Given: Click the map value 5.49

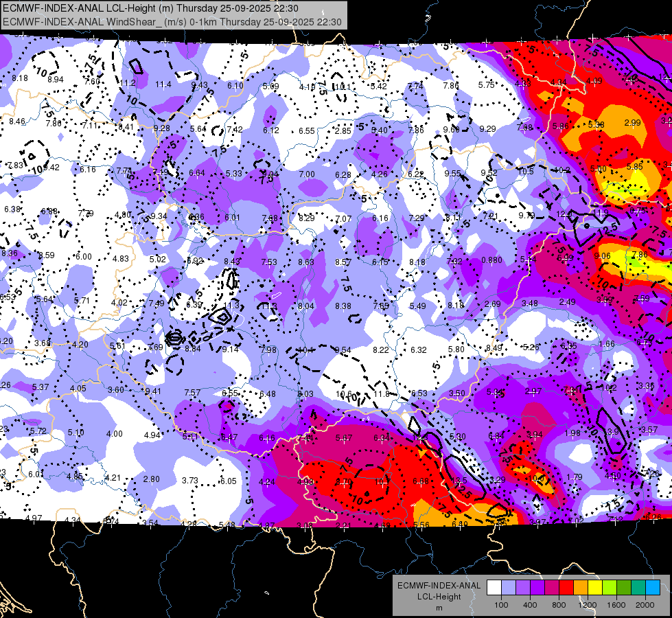Looking at the screenshot, I should coord(418,306).
